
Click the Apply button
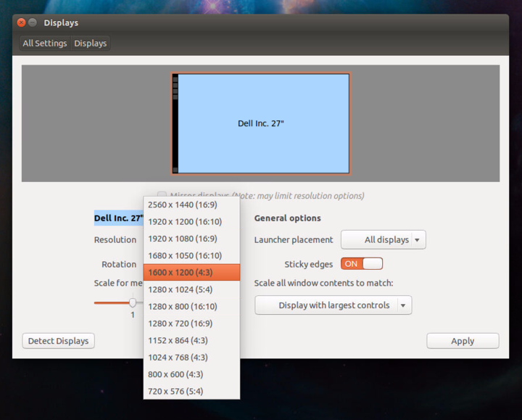tap(463, 341)
